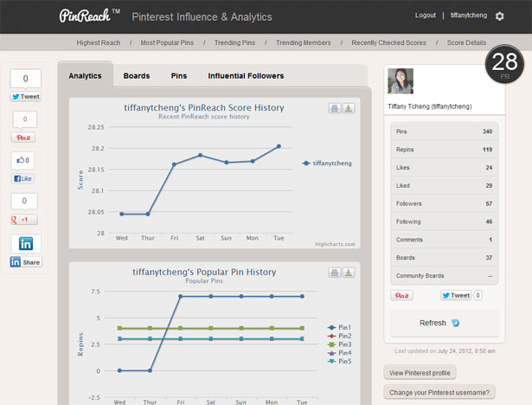532x405 pixels.
Task: Click Tiffany Tcheng profile photo
Action: (401, 80)
